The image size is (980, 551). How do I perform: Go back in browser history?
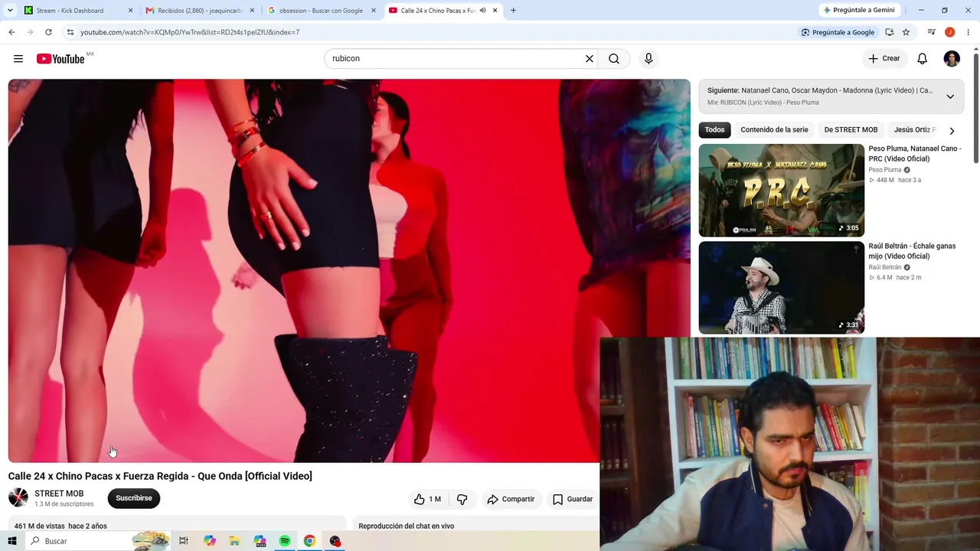pos(11,32)
